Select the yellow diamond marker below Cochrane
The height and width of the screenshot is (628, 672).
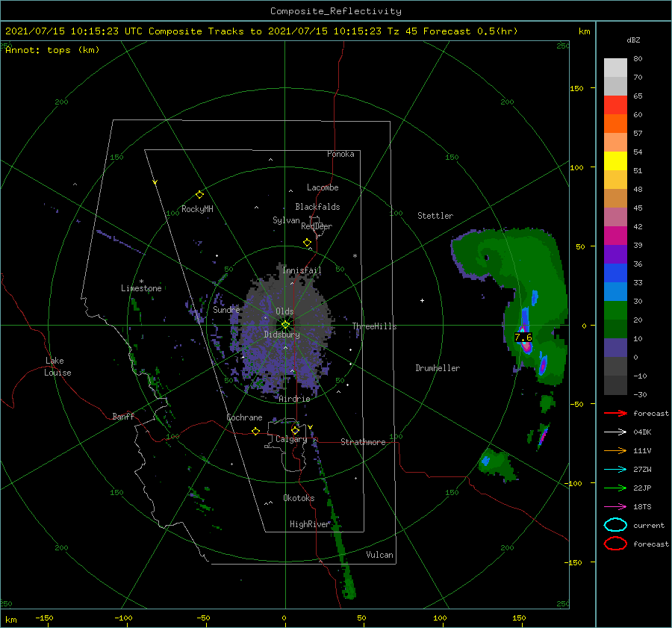256,432
